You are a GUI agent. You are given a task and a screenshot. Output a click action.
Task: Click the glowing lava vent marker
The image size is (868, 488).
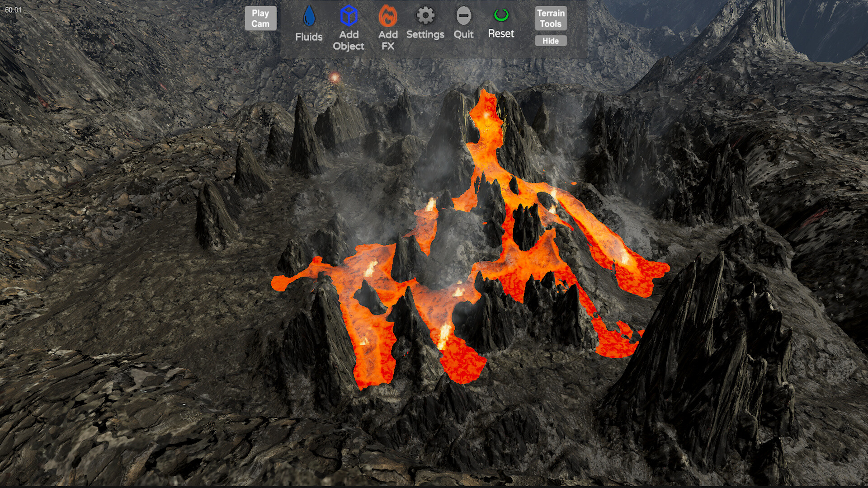(x=335, y=77)
